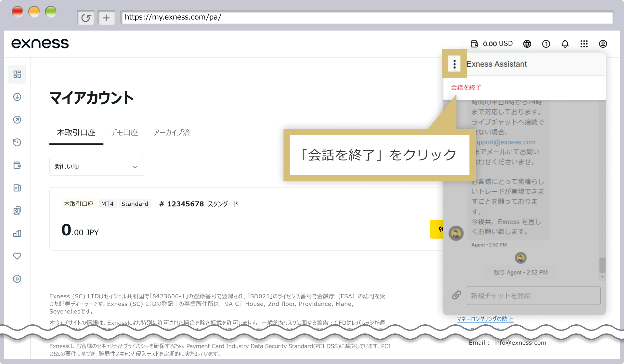Viewport: 624px width, 364px height.
Task: Open the dashboard grid icon in sidebar
Action: click(17, 74)
